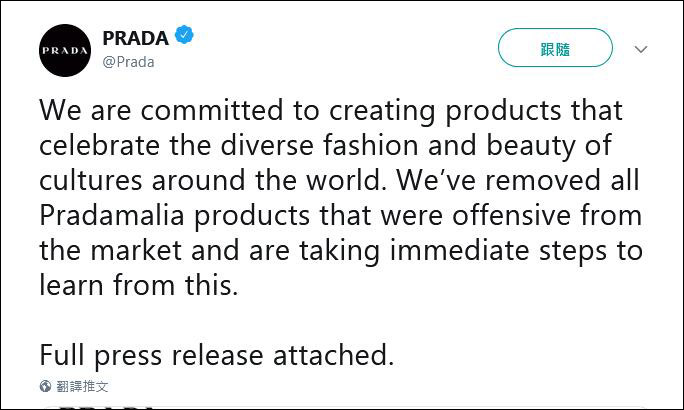The height and width of the screenshot is (410, 684).
Task: Click the 翻譯推文 translate tweet link
Action: [x=82, y=386]
